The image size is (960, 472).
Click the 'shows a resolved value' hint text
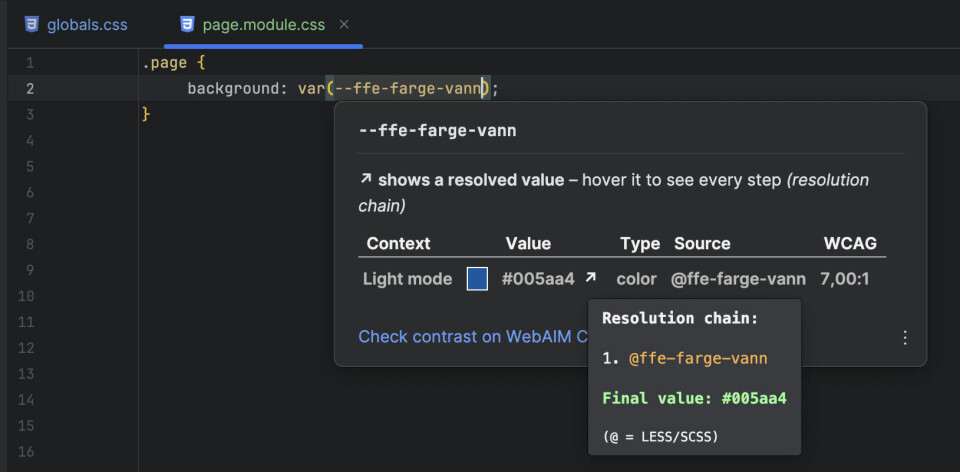tap(471, 180)
